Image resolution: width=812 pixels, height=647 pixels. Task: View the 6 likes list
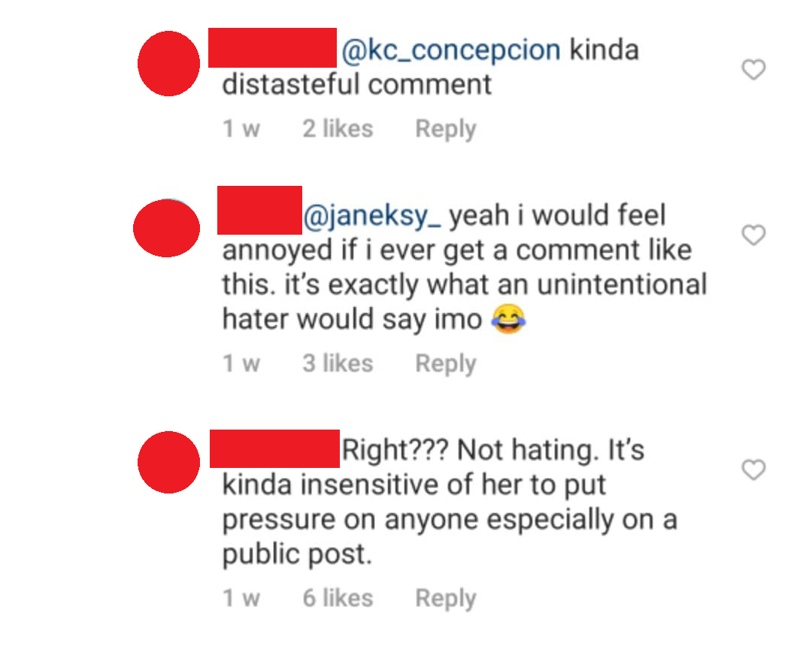point(338,598)
